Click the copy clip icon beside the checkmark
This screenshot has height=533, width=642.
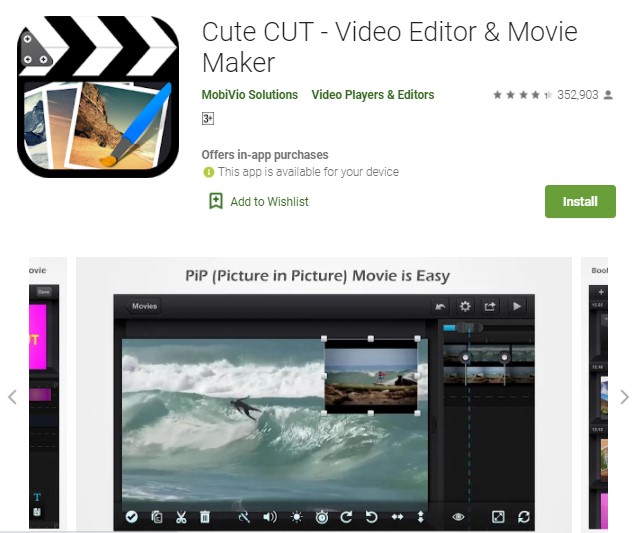(157, 517)
